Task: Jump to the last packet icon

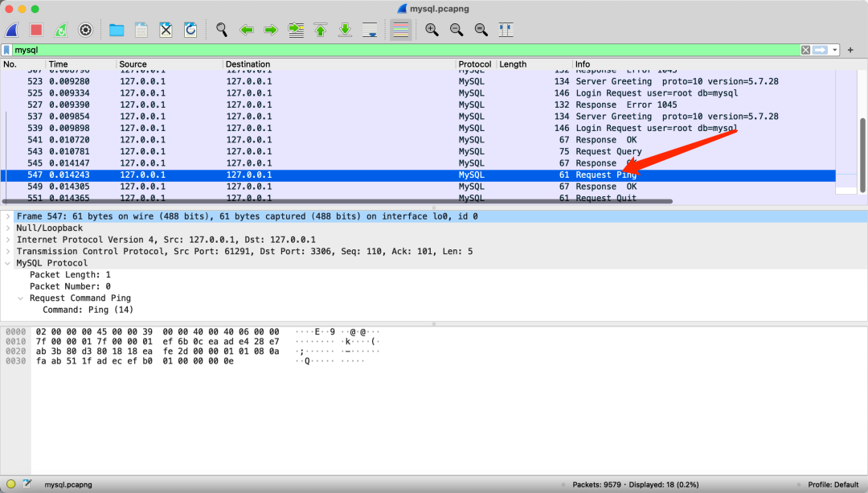Action: [345, 30]
